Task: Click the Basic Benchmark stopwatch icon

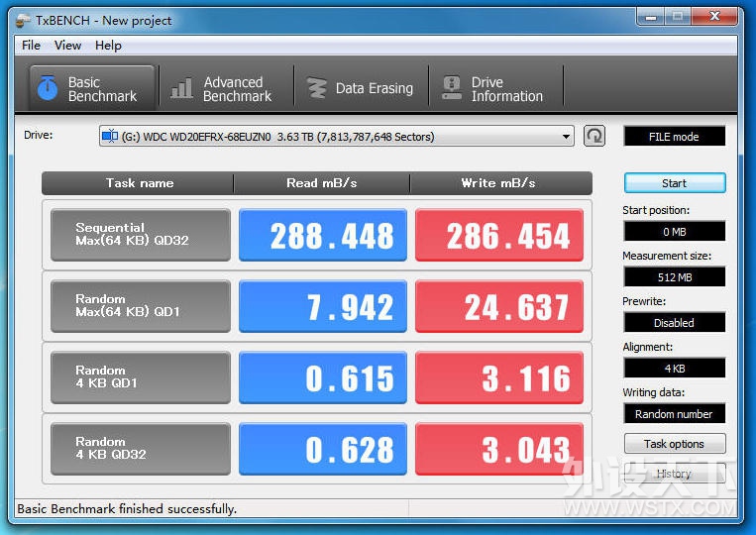Action: click(48, 88)
